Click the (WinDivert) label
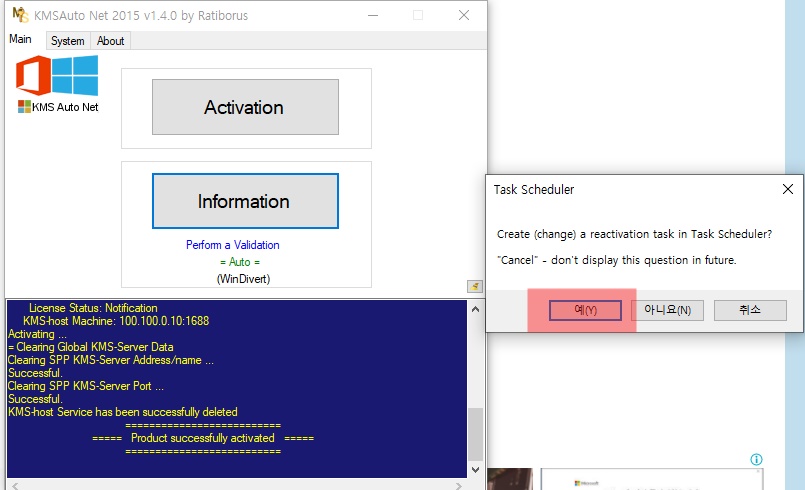This screenshot has height=490, width=805. click(x=243, y=279)
